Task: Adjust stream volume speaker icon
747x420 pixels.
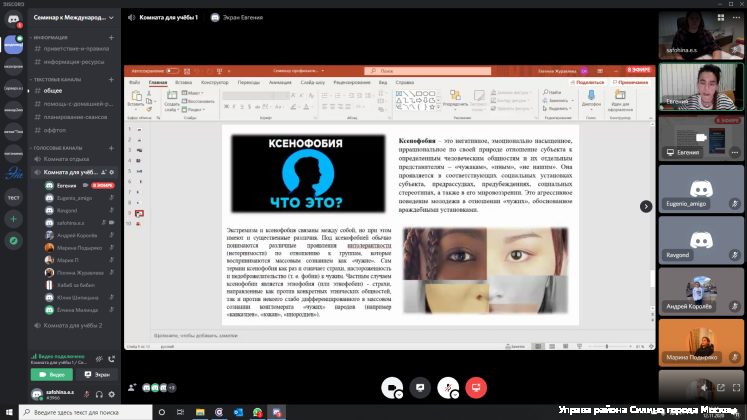Action: [x=705, y=388]
